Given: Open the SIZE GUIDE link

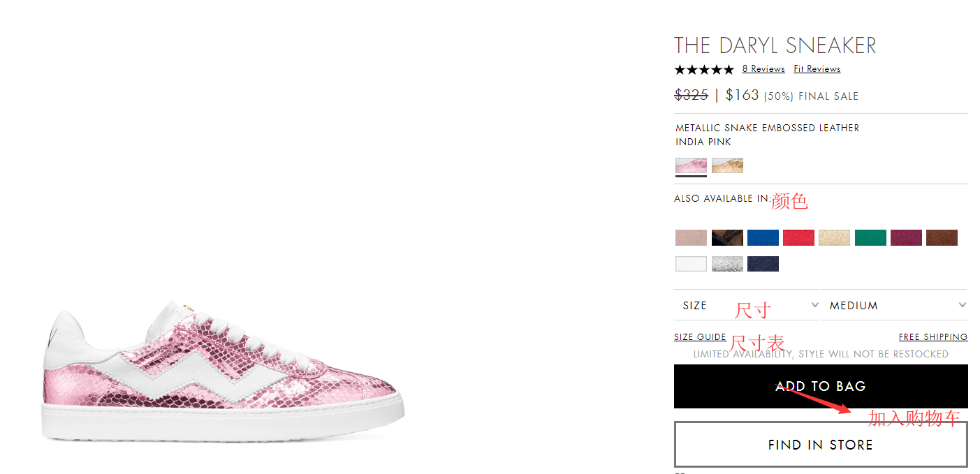Looking at the screenshot, I should point(700,337).
